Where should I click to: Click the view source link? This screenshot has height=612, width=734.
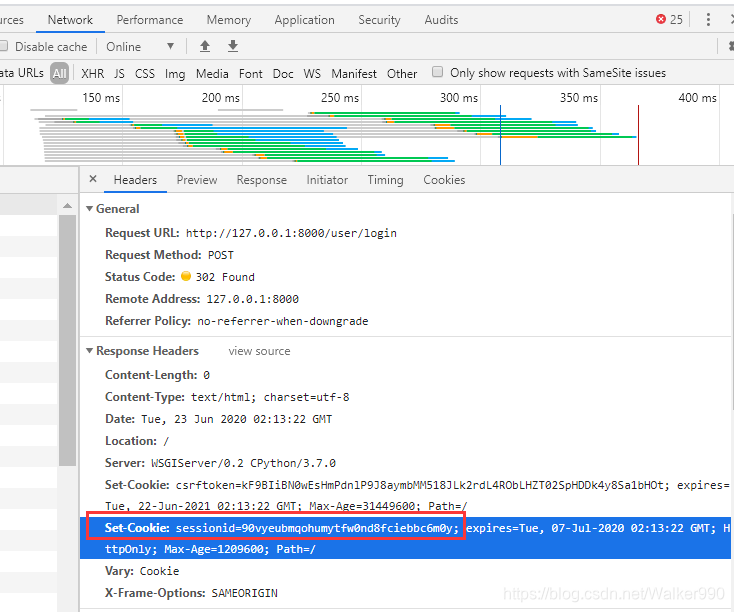[x=259, y=351]
